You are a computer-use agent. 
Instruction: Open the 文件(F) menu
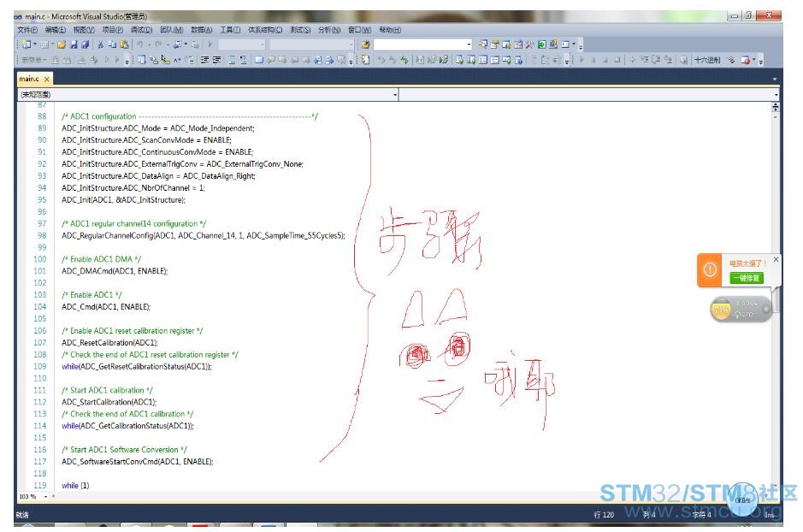point(27,30)
